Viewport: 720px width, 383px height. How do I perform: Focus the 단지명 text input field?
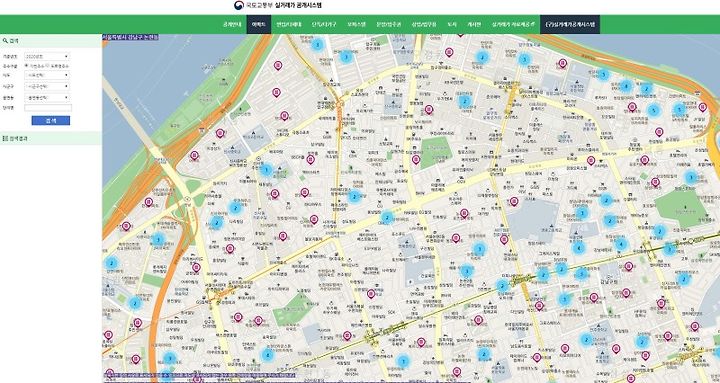coord(48,108)
